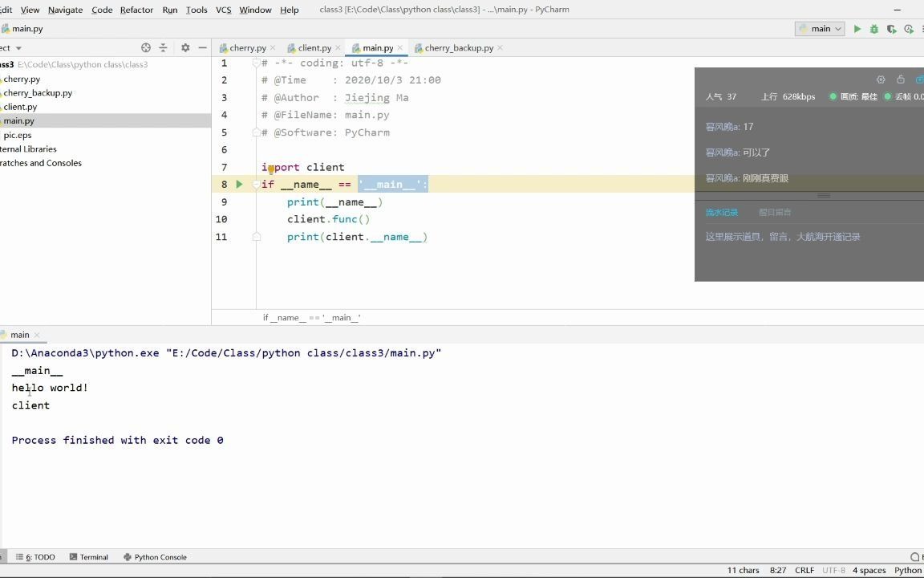This screenshot has height=578, width=924.
Task: Open the TODO tool window
Action: click(36, 556)
